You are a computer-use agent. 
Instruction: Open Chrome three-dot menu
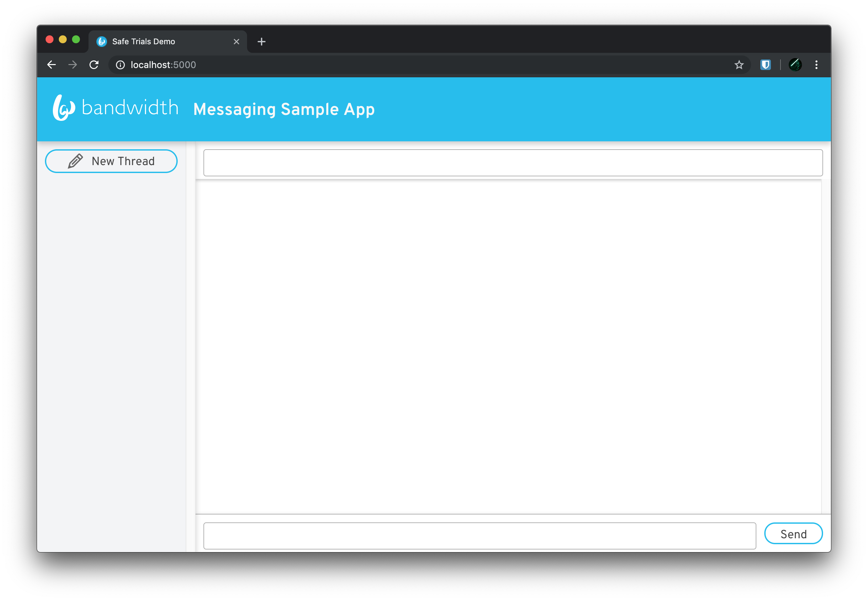click(816, 65)
